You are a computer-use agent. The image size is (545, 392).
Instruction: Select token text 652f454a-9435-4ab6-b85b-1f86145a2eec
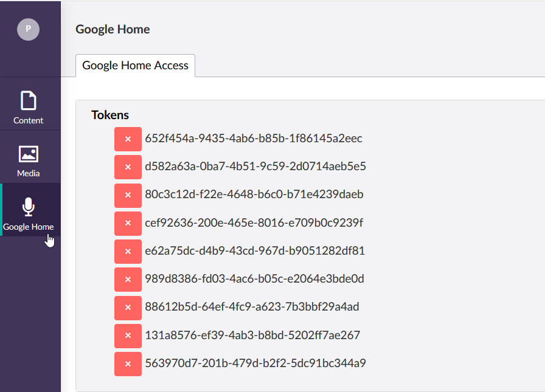click(254, 139)
